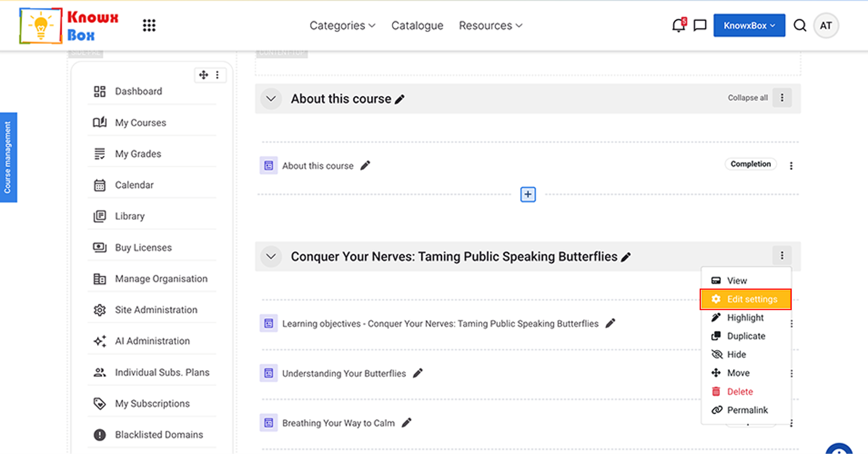Rename Understanding Your Butterflies via pencil icon
Viewport: 868px width, 454px height.
point(418,374)
